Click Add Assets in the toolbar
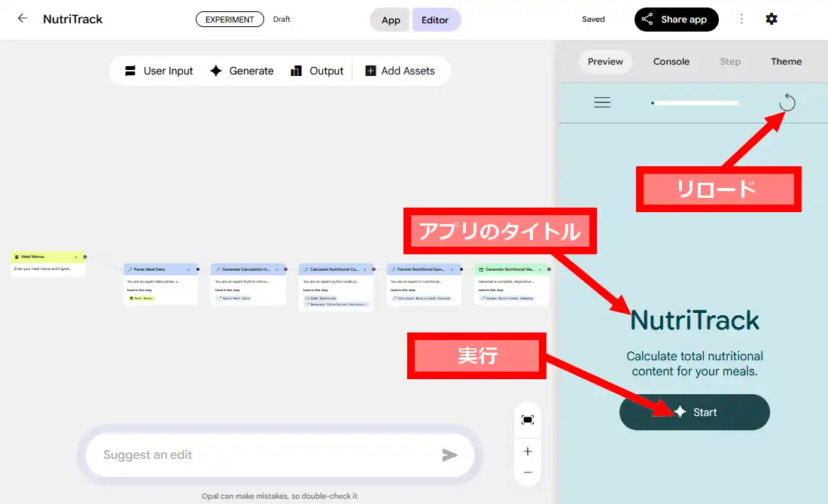 click(400, 71)
